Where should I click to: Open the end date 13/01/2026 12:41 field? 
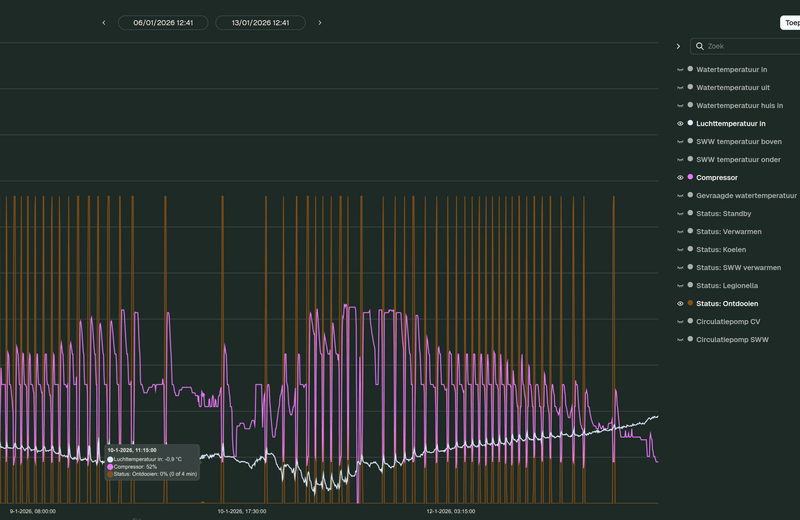(x=261, y=22)
